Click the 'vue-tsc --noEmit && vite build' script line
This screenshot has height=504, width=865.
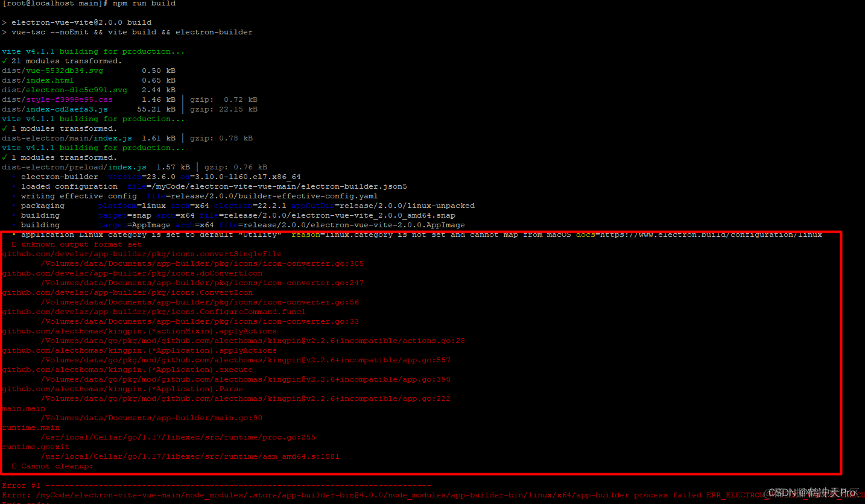127,32
